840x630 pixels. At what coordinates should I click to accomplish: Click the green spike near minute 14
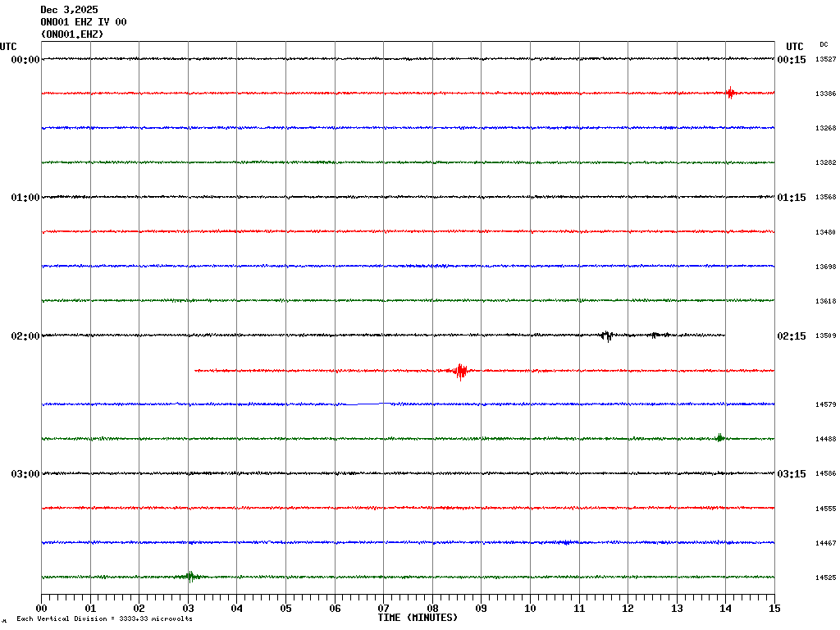pos(719,437)
